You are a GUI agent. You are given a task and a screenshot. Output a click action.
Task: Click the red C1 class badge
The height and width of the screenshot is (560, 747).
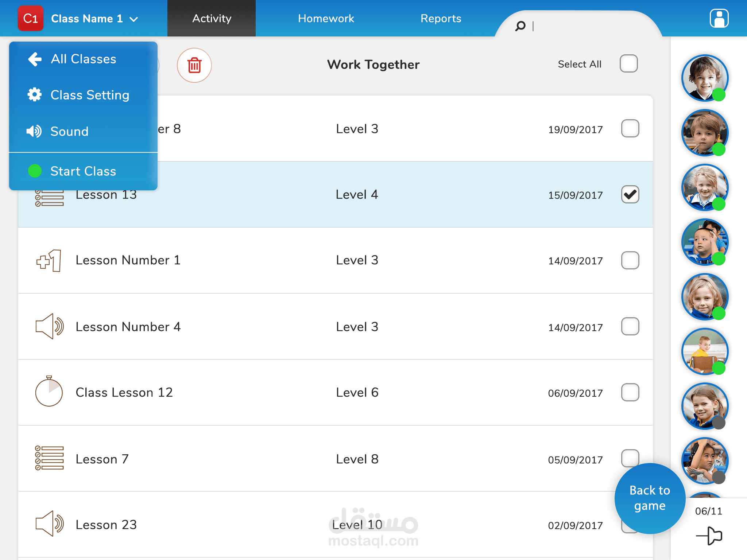tap(31, 18)
